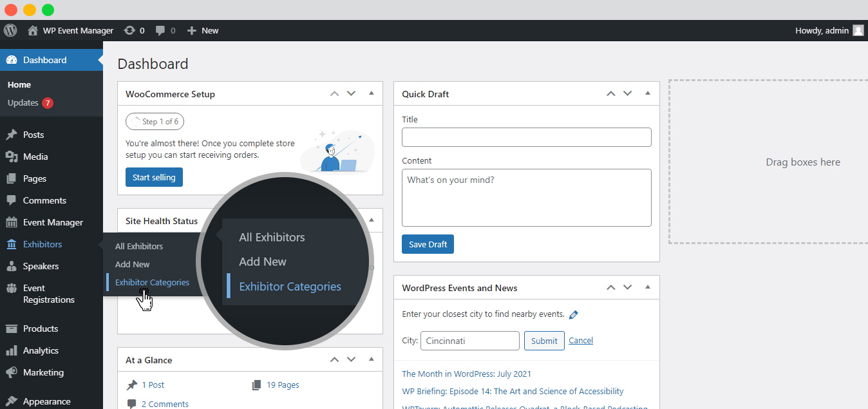The height and width of the screenshot is (409, 868).
Task: Click the updates refresh icon in admin bar
Action: pyautogui.click(x=129, y=30)
